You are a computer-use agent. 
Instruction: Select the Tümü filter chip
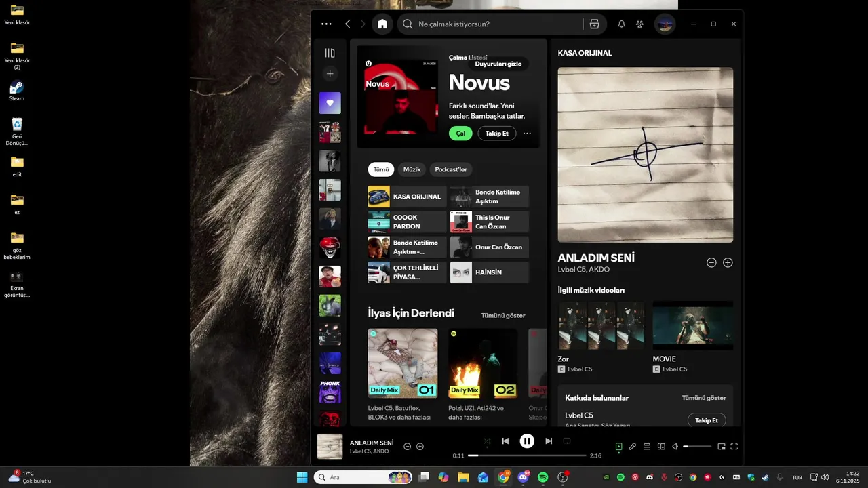(x=381, y=169)
